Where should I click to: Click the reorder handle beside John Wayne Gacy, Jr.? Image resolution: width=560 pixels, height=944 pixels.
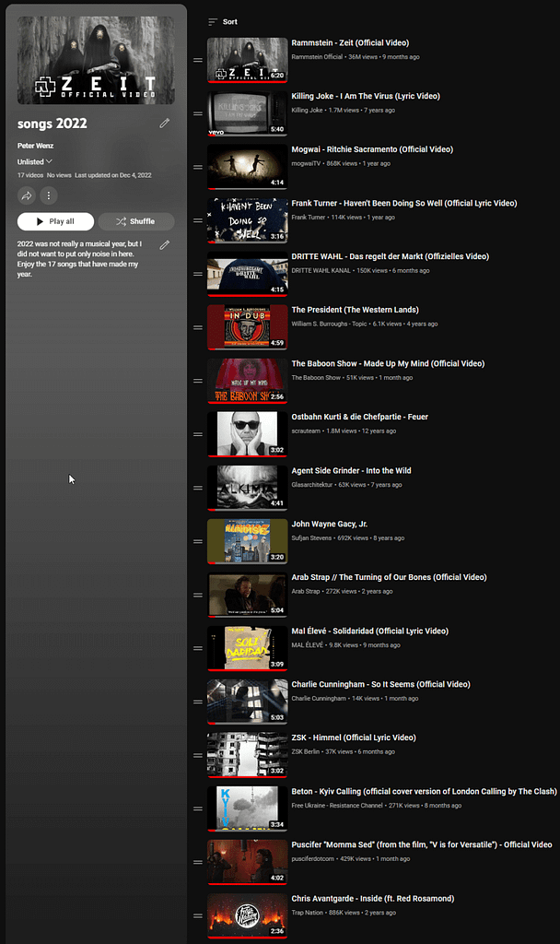[198, 541]
